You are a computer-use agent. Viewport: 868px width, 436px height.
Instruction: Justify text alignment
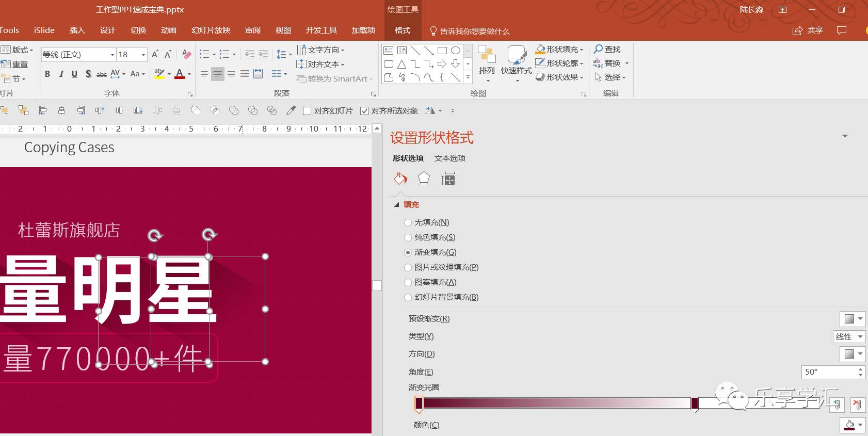pyautogui.click(x=245, y=74)
